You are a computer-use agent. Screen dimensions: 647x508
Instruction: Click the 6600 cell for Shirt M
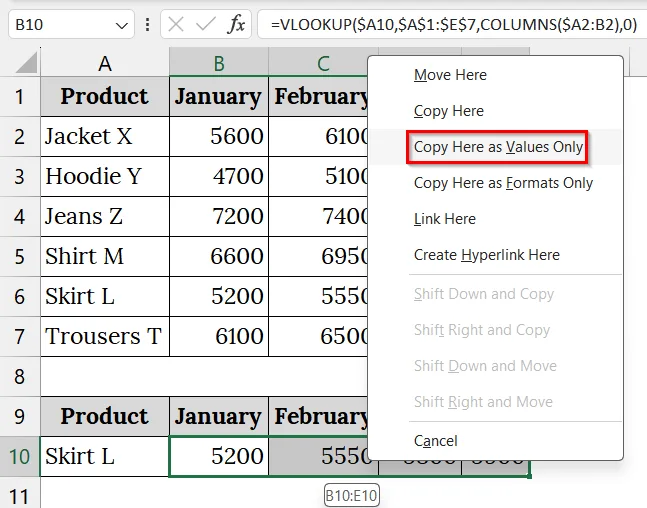click(x=219, y=256)
